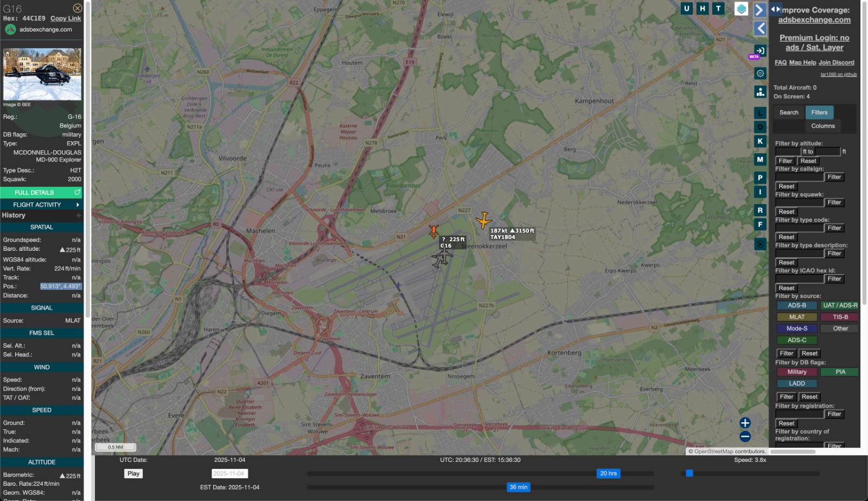Viewport: 868px width, 501px height.
Task: Click the 20 hrs timeline slider
Action: coord(608,473)
